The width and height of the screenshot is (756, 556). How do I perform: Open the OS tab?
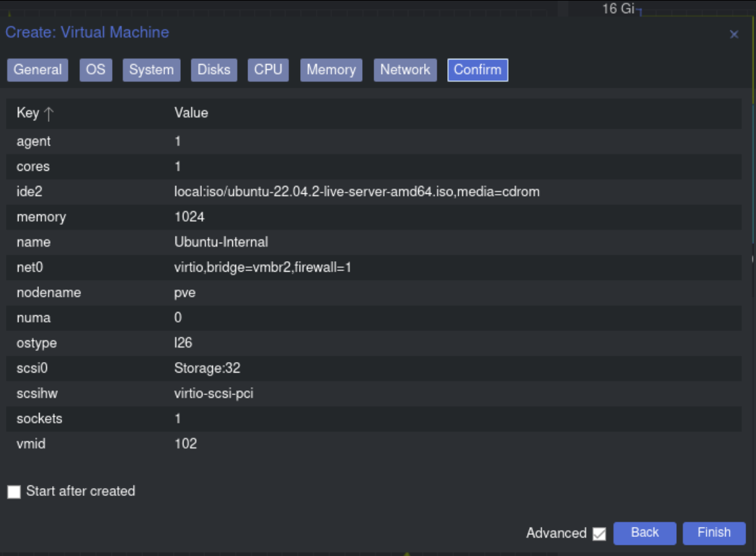tap(96, 70)
